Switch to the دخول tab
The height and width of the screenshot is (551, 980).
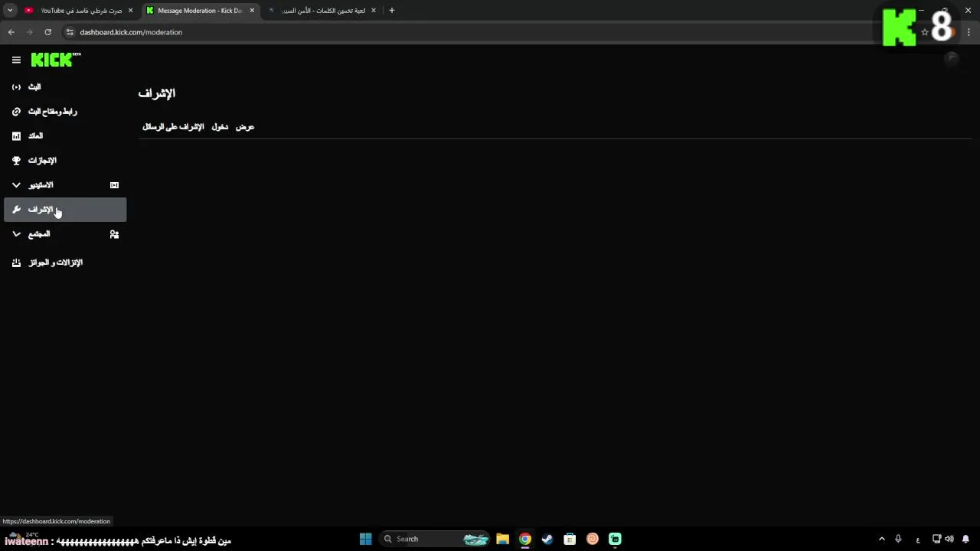tap(220, 127)
